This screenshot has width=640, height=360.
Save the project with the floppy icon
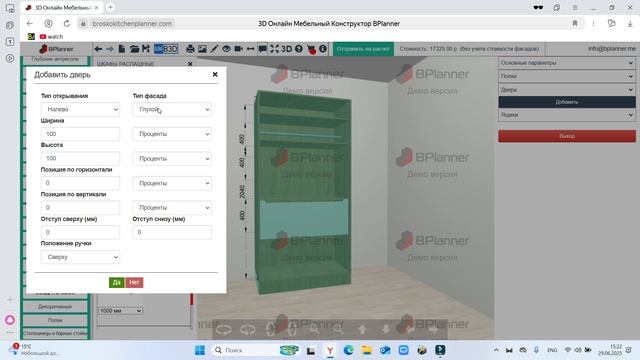(146, 49)
